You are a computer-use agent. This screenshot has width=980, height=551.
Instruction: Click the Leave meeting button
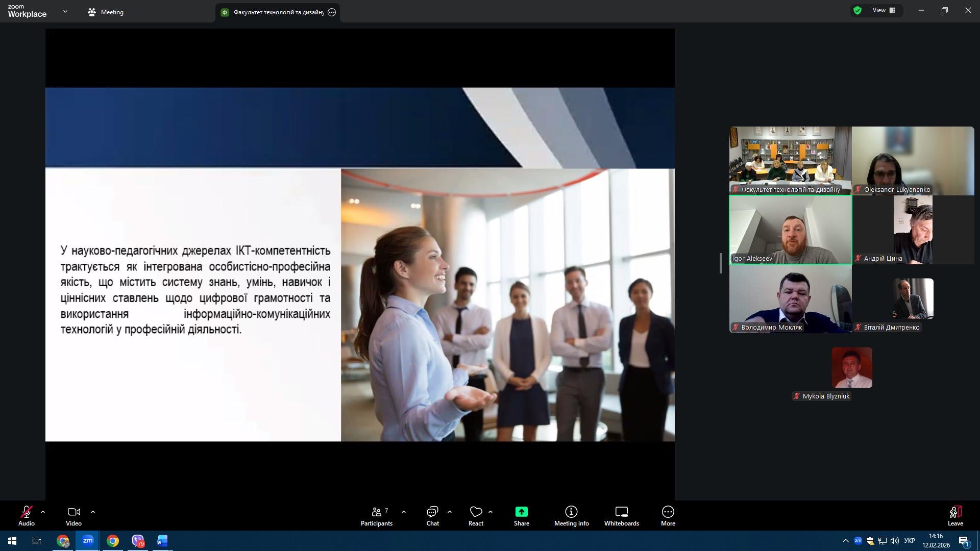click(x=955, y=516)
